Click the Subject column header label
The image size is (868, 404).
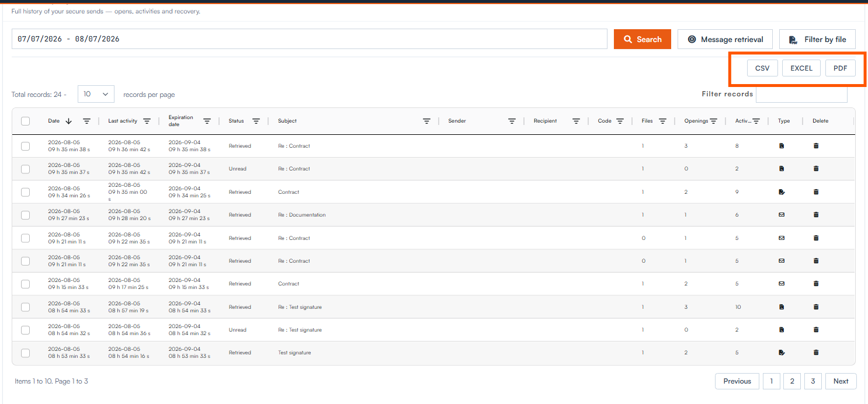coord(287,121)
